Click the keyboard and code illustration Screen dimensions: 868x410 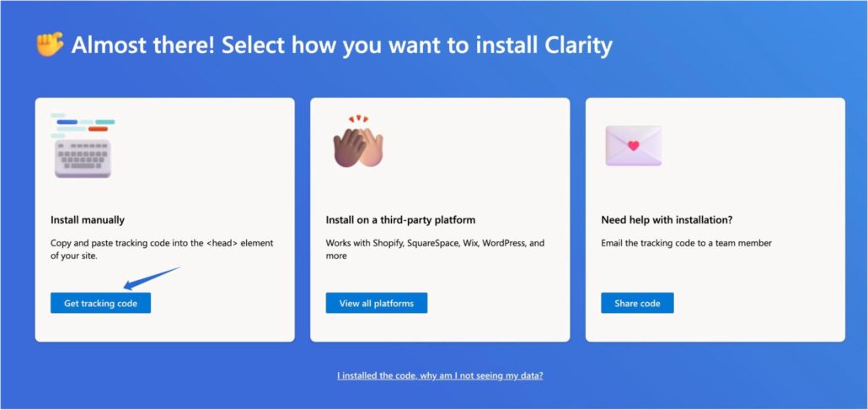[83, 146]
